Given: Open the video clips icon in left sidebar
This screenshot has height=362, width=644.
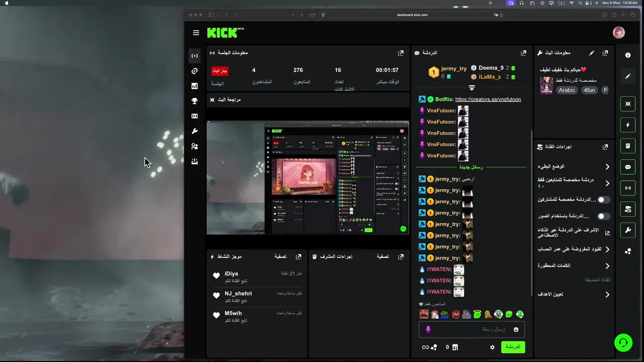Looking at the screenshot, I should [x=195, y=116].
